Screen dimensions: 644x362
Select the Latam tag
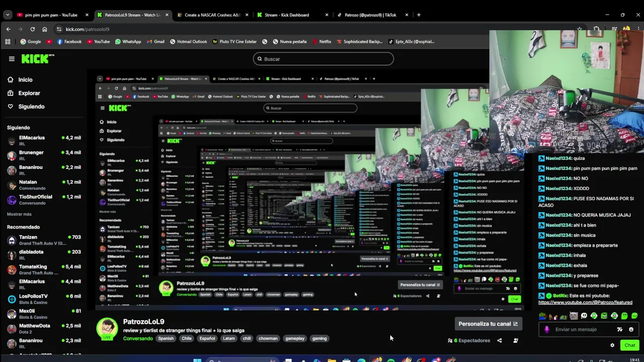coord(228,338)
